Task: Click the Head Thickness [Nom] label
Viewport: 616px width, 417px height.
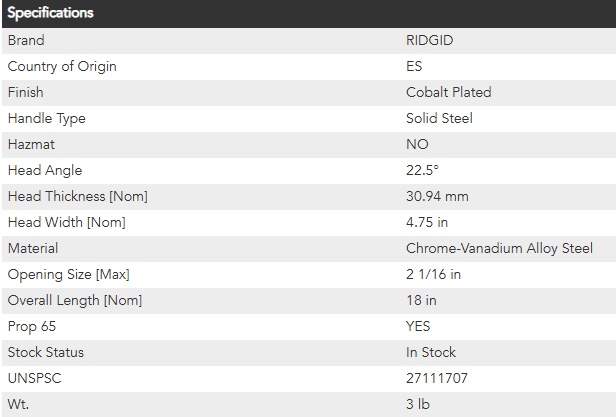Action: tap(77, 196)
